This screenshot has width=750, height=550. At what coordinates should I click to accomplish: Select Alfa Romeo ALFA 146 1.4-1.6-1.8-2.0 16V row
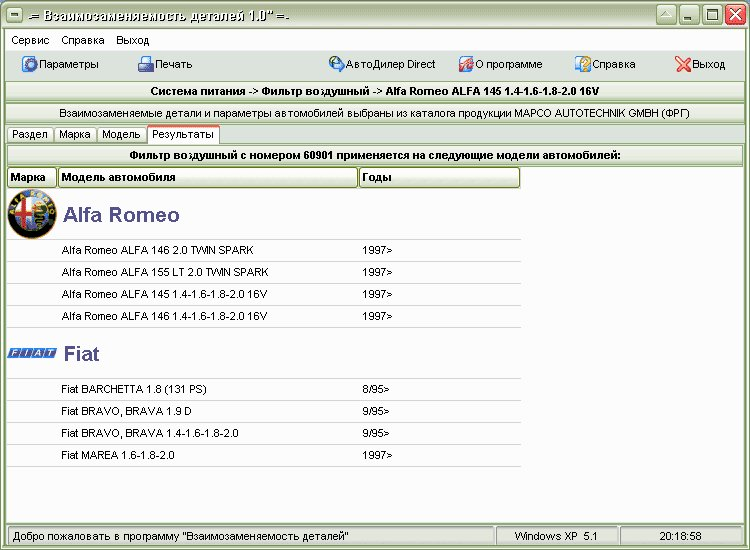(x=264, y=316)
